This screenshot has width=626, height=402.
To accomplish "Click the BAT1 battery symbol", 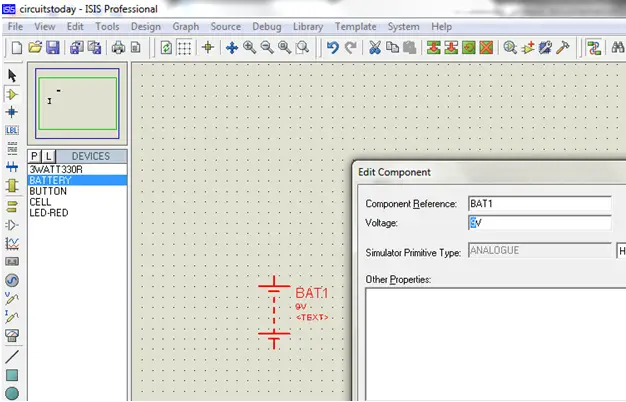I will [274, 312].
